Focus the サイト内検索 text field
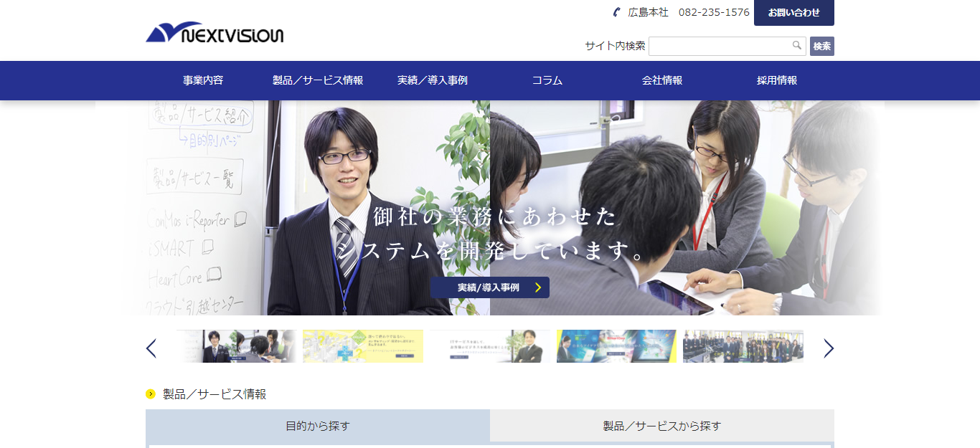The height and width of the screenshot is (448, 980). tap(719, 46)
